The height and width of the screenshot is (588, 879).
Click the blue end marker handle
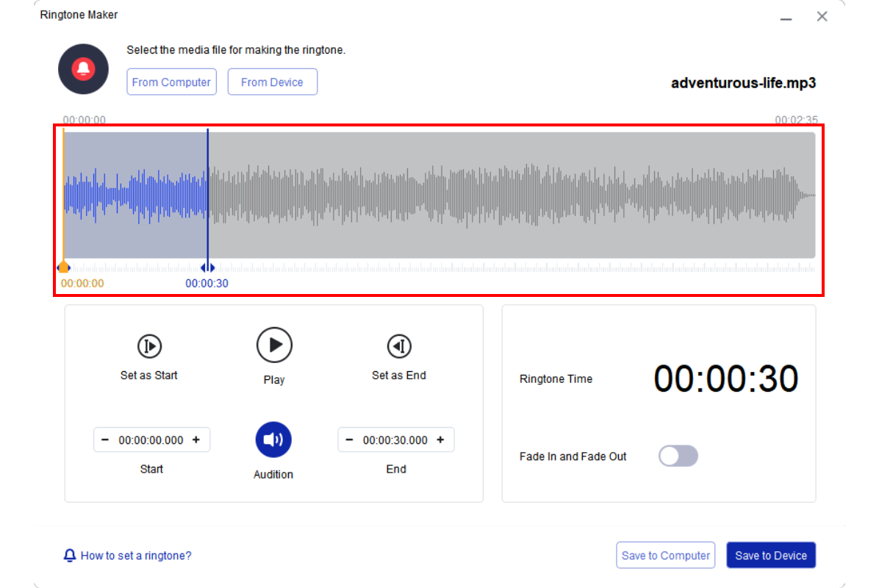[x=207, y=268]
